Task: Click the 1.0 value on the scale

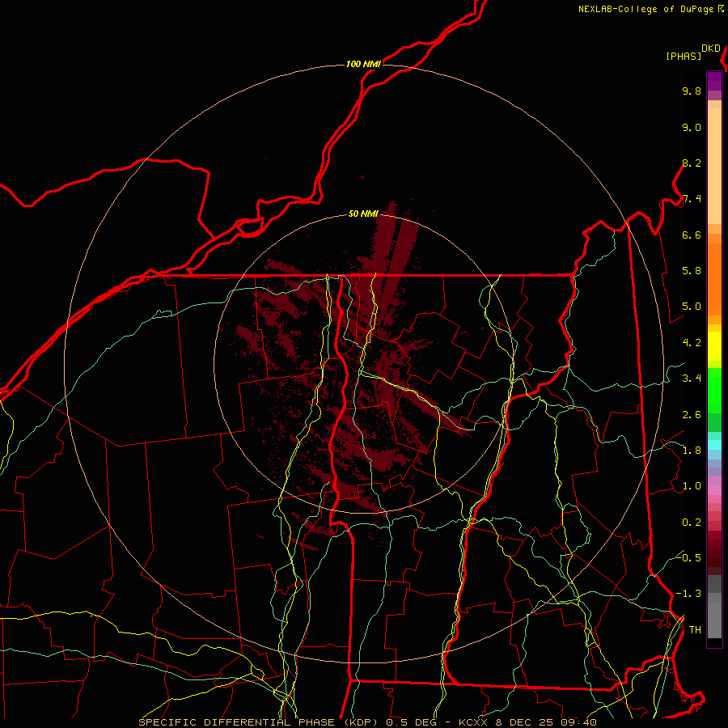Action: click(x=692, y=486)
